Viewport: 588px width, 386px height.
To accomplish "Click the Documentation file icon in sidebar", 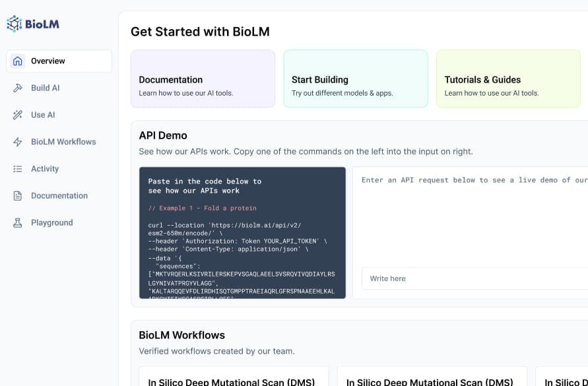I will coord(18,196).
